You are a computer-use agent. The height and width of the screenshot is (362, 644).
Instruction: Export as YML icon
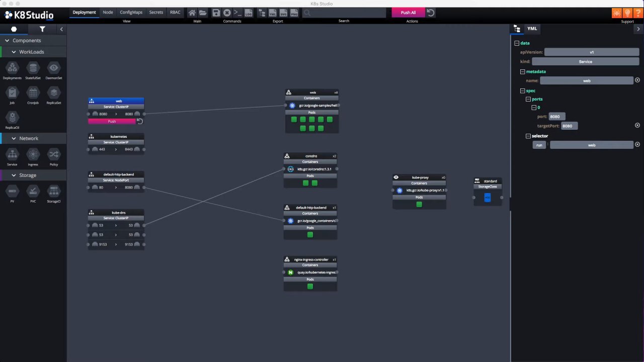coord(273,13)
